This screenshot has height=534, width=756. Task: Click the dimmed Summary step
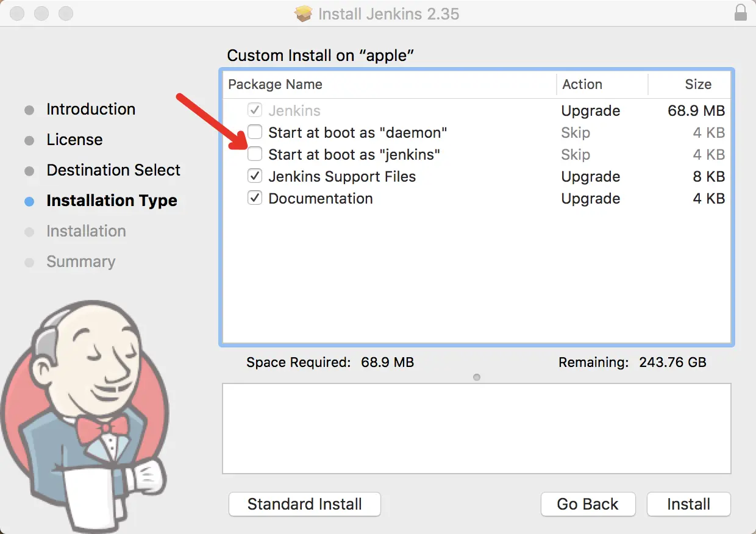[80, 262]
